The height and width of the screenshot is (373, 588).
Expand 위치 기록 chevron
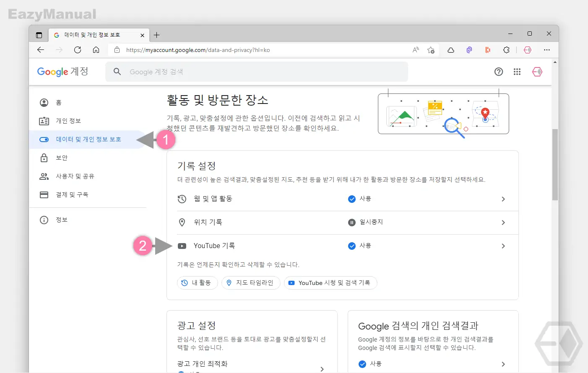click(503, 223)
